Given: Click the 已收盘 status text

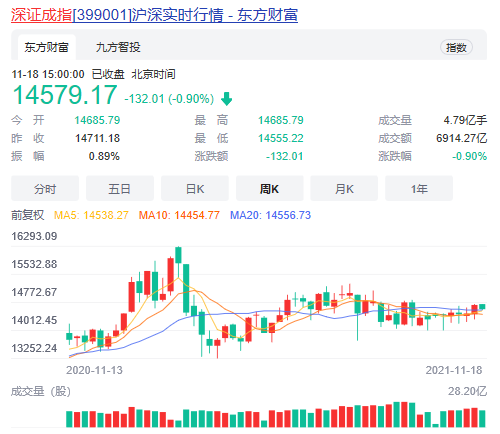Looking at the screenshot, I should (108, 74).
